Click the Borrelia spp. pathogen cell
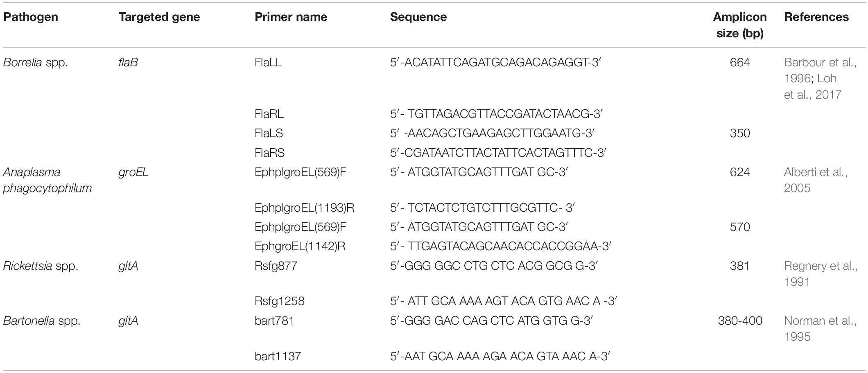Image resolution: width=868 pixels, height=373 pixels. point(35,63)
